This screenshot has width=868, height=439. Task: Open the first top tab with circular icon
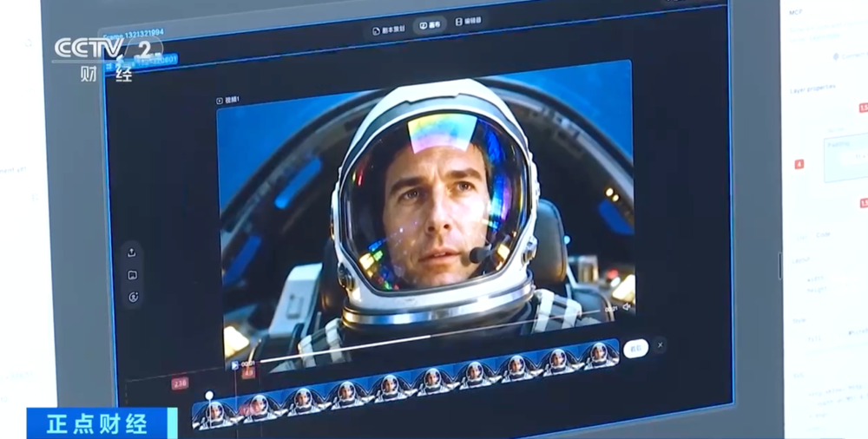point(389,29)
